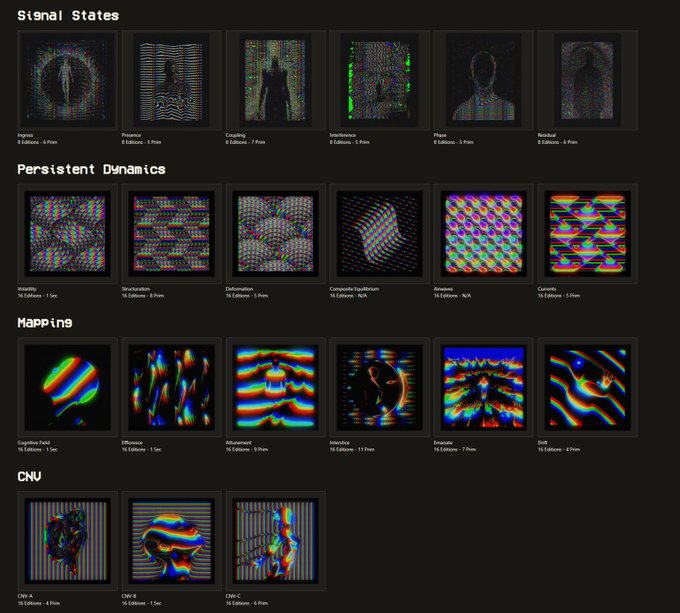Open the Interstice artwork thumbnail
This screenshot has height=613, width=680.
[379, 387]
